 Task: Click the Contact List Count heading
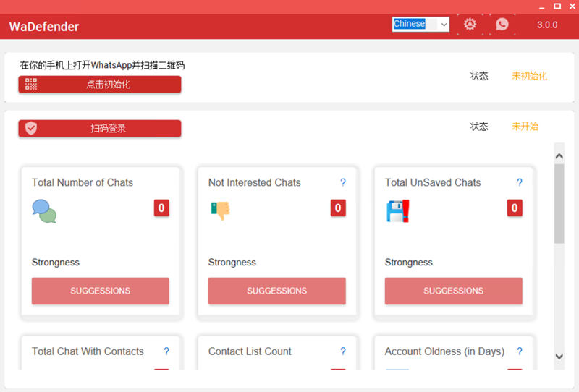(250, 351)
